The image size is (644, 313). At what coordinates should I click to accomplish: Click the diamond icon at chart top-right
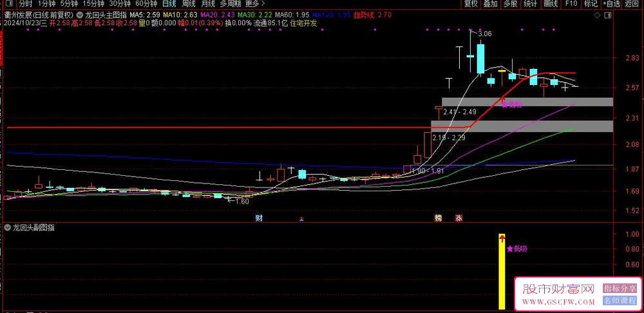pyautogui.click(x=597, y=15)
